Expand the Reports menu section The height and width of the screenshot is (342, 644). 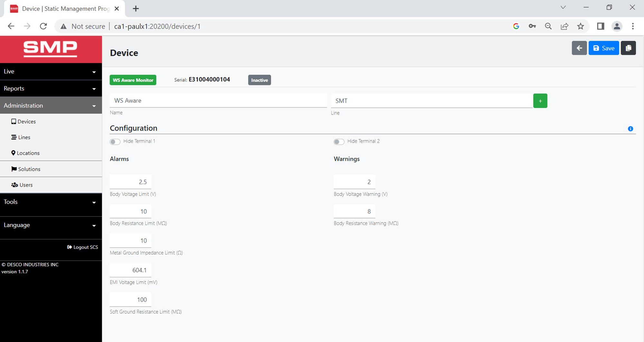click(x=51, y=88)
